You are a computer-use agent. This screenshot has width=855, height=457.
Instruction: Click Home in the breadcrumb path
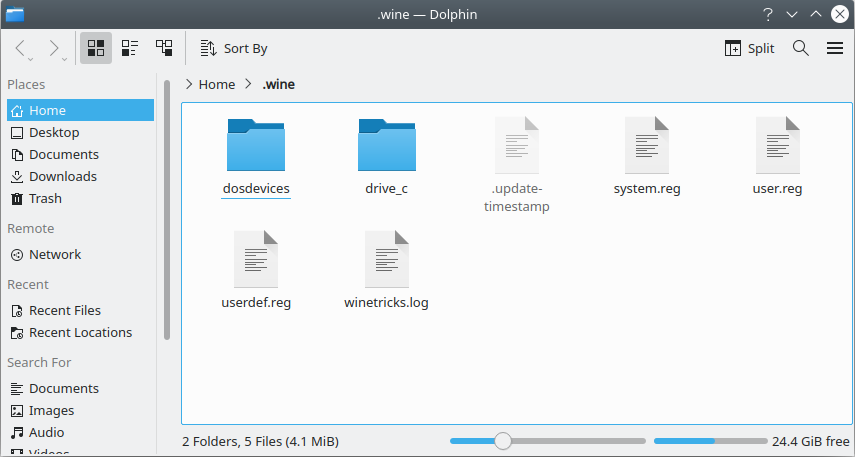point(216,85)
